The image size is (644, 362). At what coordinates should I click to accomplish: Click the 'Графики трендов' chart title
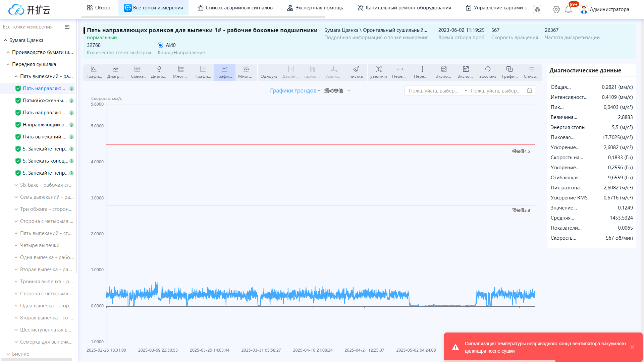[293, 90]
